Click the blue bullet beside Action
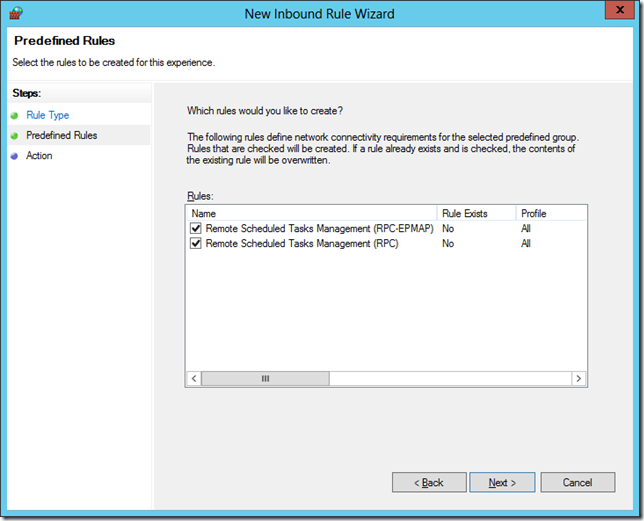This screenshot has width=644, height=521. [x=14, y=156]
